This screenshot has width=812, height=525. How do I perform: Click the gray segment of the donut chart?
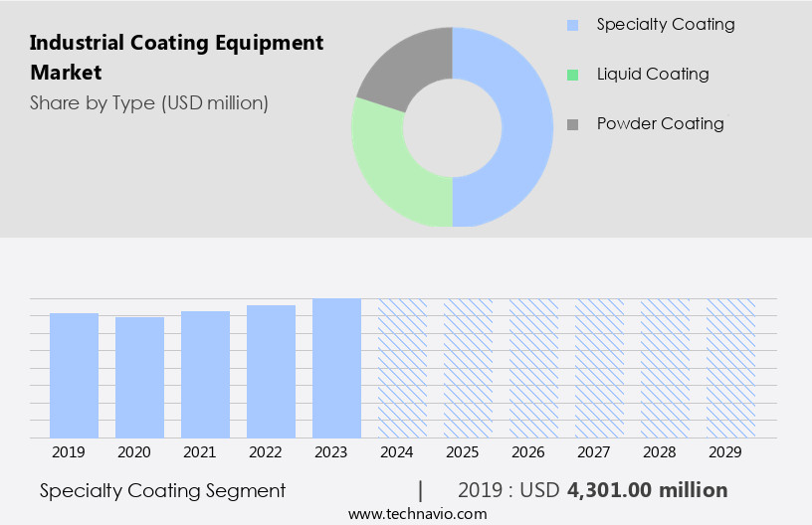398,67
